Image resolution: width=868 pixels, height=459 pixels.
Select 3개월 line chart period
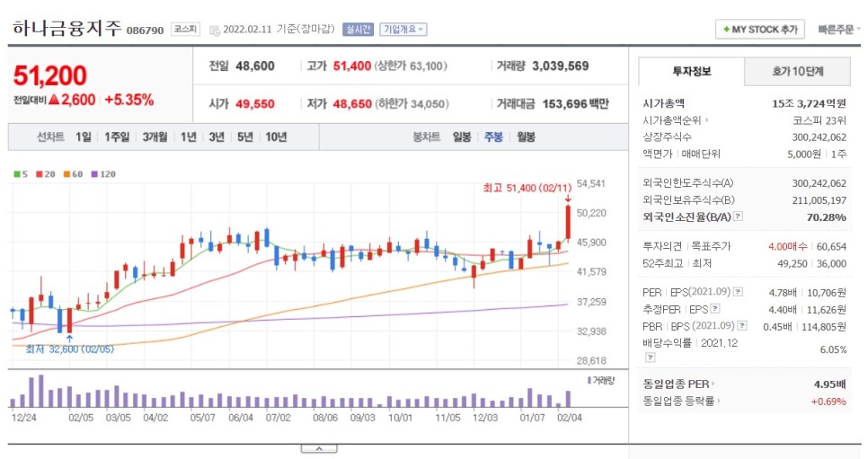pyautogui.click(x=155, y=137)
